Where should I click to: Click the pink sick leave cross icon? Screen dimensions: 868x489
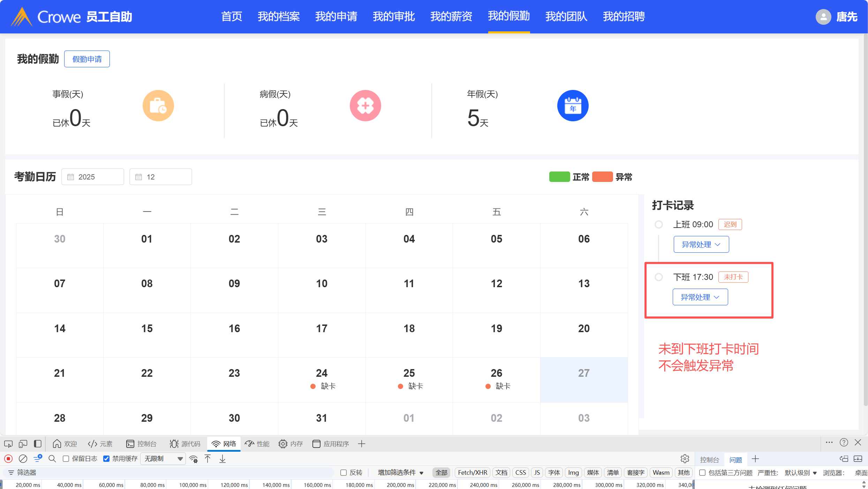pyautogui.click(x=365, y=106)
